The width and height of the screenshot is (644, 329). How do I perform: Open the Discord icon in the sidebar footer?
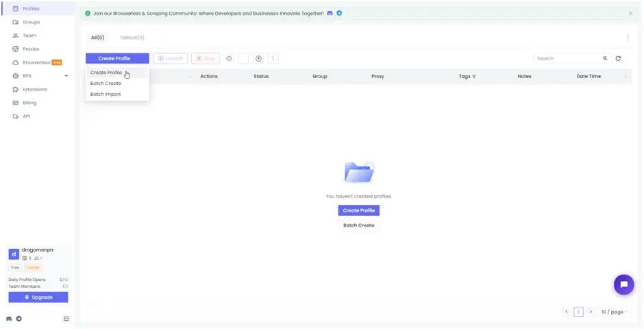pyautogui.click(x=9, y=319)
